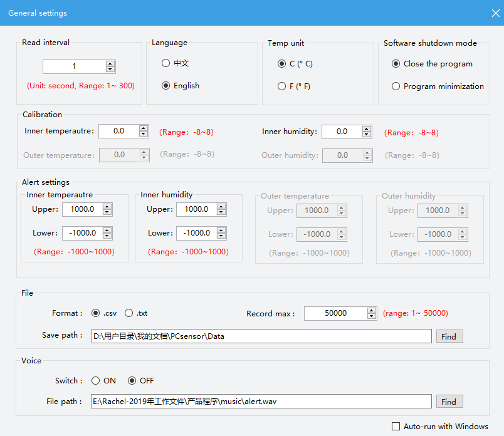Click Outer temperature Upper alert field
The width and height of the screenshot is (504, 436).
click(x=322, y=210)
